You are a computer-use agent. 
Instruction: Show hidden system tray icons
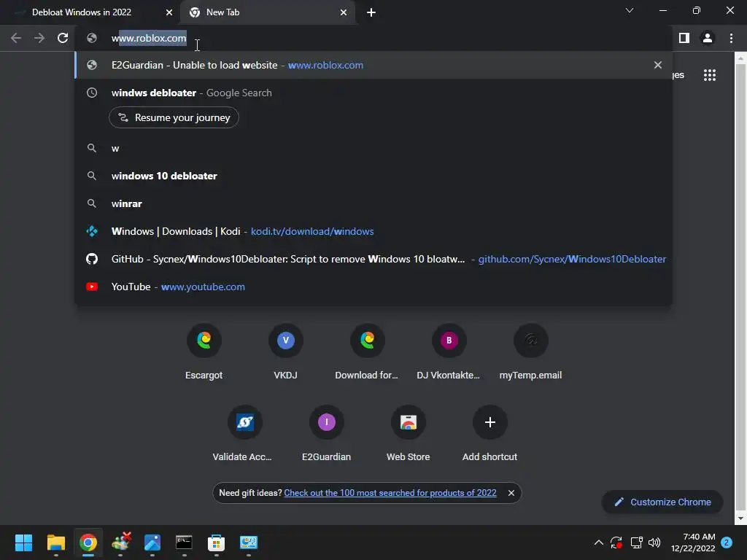coord(599,542)
